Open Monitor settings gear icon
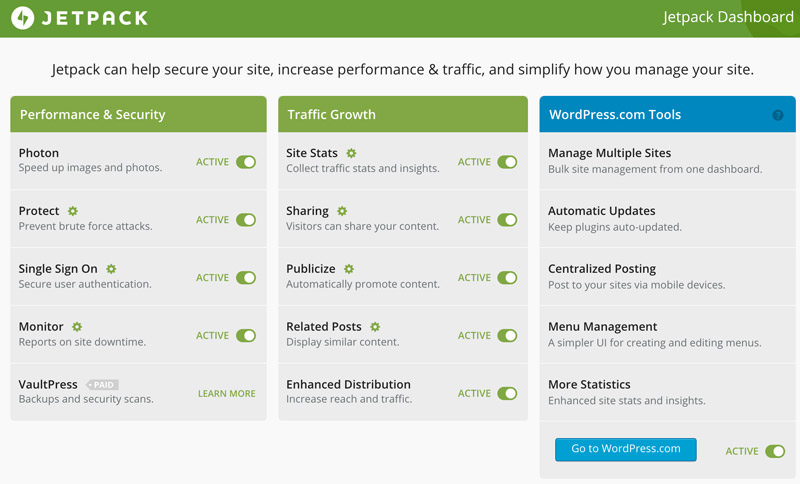The width and height of the screenshot is (800, 484). click(77, 326)
